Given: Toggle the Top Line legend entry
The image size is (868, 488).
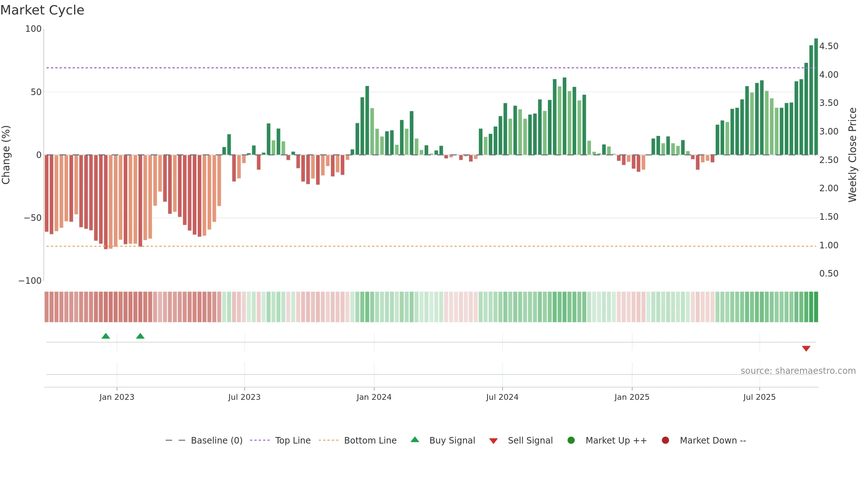Looking at the screenshot, I should [280, 440].
